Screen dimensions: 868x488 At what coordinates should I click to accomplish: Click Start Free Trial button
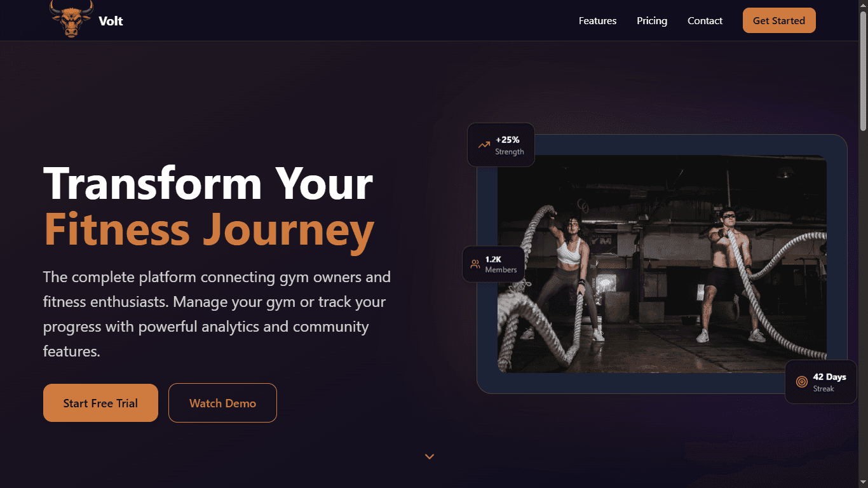click(100, 403)
